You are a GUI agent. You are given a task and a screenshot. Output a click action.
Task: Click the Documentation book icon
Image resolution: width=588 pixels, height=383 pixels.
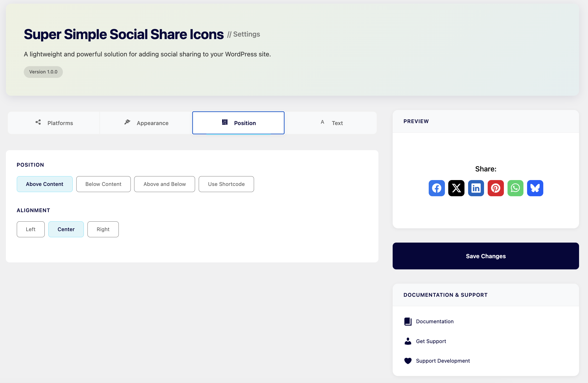tap(408, 322)
